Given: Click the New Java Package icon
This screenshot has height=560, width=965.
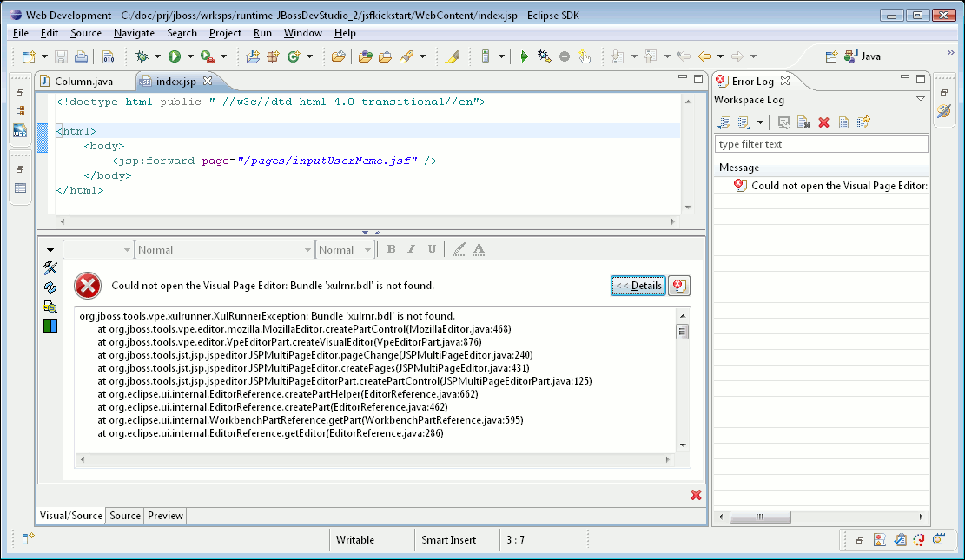Looking at the screenshot, I should point(274,56).
